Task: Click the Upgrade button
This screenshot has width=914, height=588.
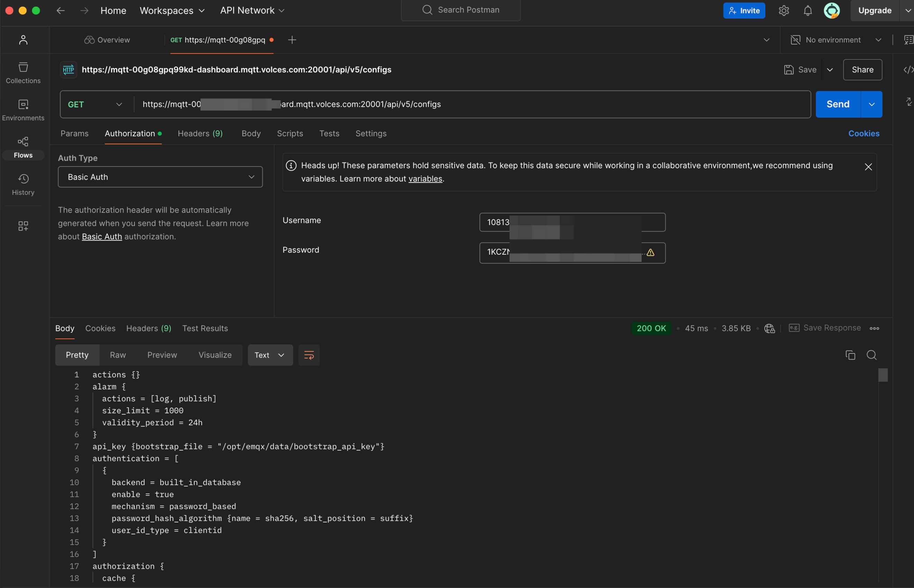Action: (x=875, y=10)
